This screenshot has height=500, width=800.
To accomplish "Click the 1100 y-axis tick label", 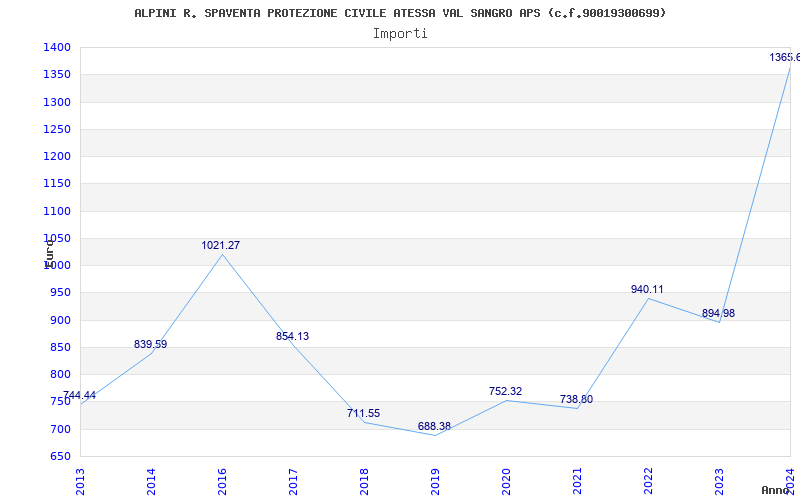I will pos(57,211).
